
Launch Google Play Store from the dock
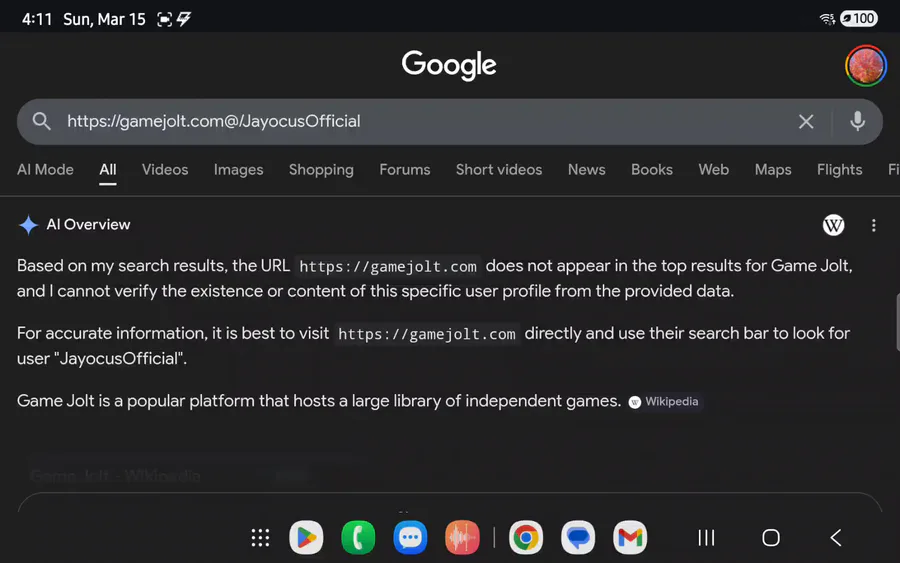[306, 538]
